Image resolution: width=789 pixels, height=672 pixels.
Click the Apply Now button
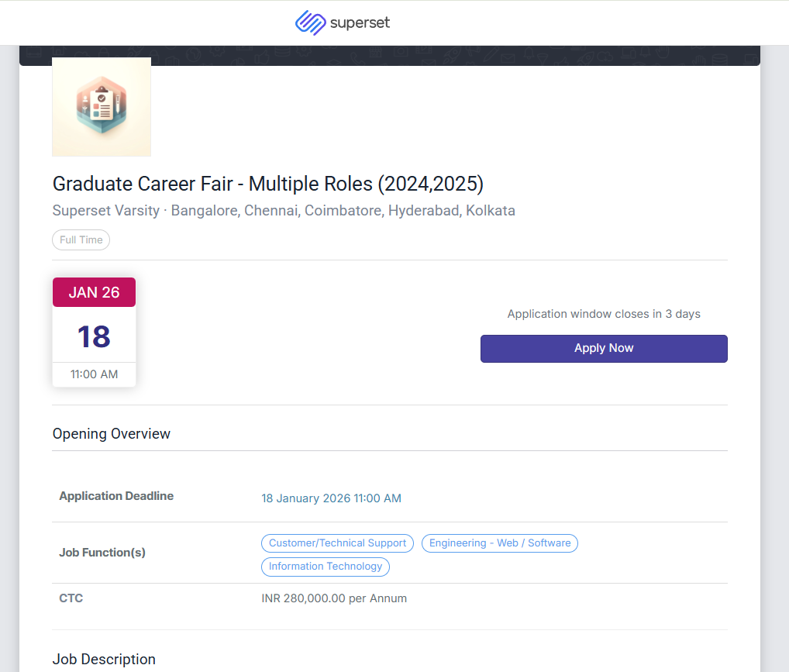604,349
